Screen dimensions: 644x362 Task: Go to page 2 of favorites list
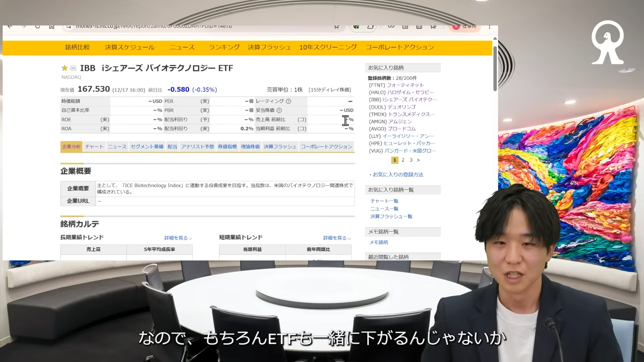[403, 160]
